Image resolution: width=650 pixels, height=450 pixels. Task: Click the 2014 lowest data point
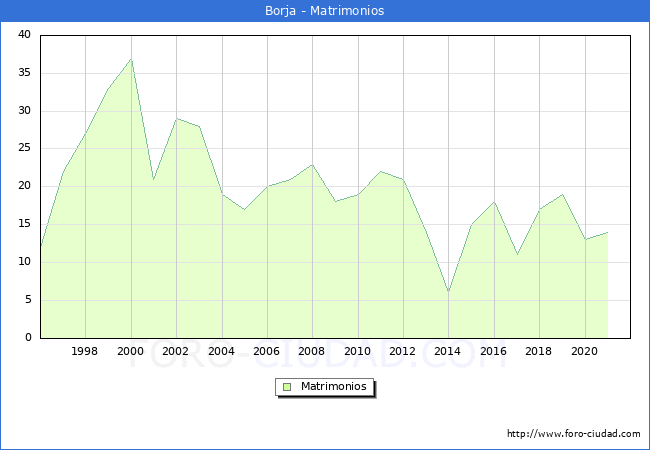pos(449,292)
